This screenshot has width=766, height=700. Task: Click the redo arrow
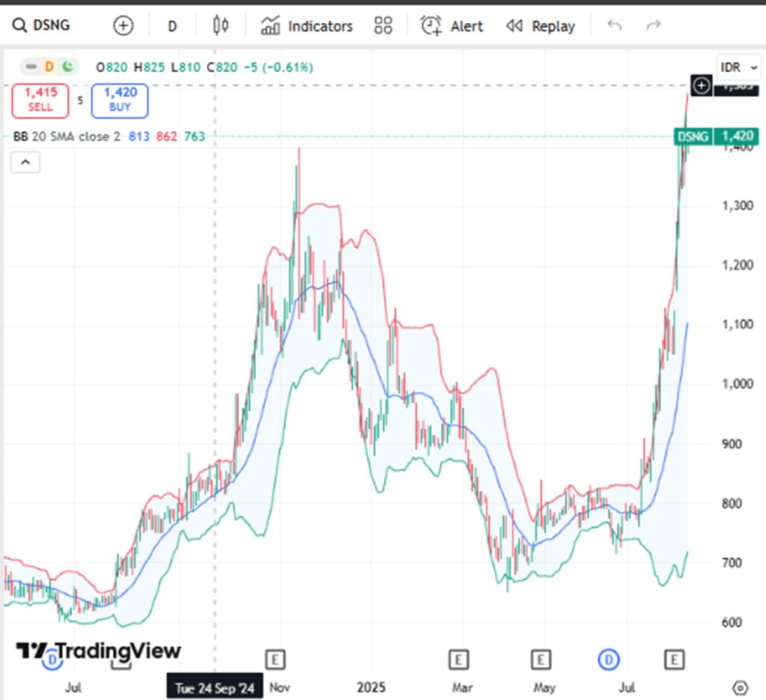654,25
